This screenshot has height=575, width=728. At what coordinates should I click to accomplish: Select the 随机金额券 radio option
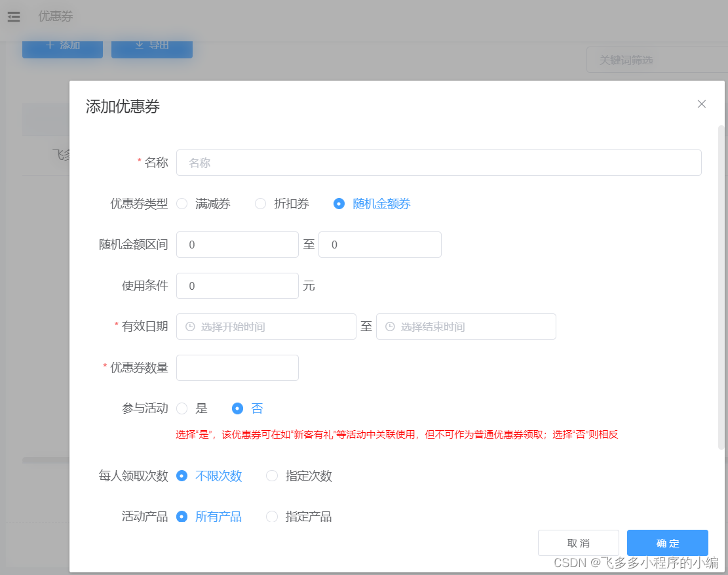339,204
